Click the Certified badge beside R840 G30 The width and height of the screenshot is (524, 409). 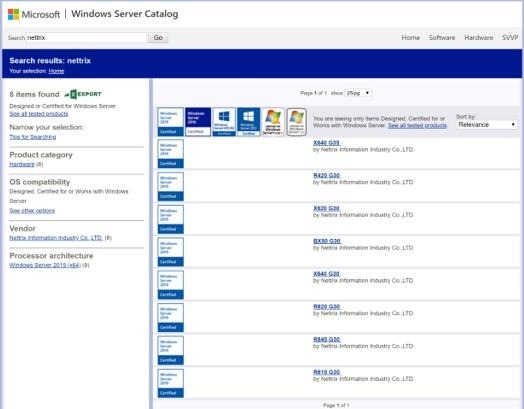pos(170,350)
